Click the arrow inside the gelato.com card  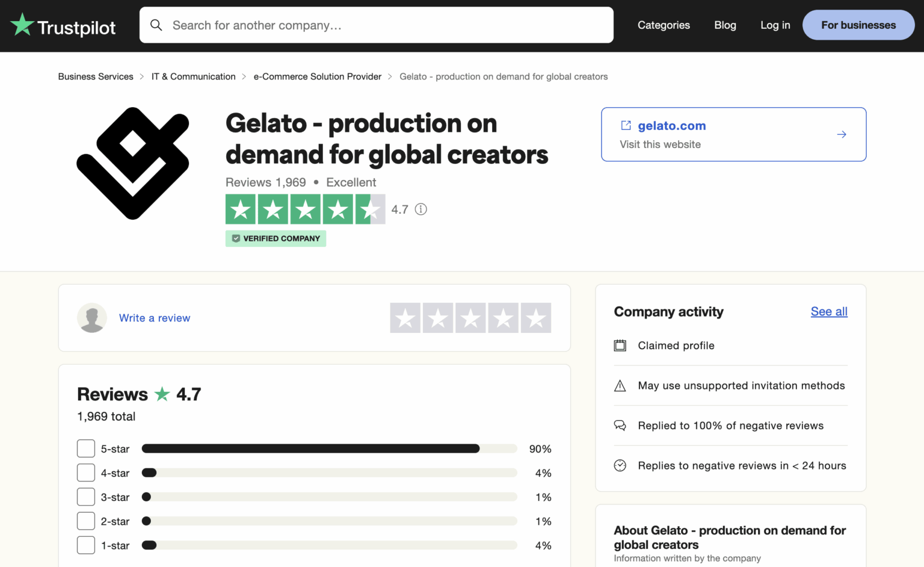coord(842,134)
